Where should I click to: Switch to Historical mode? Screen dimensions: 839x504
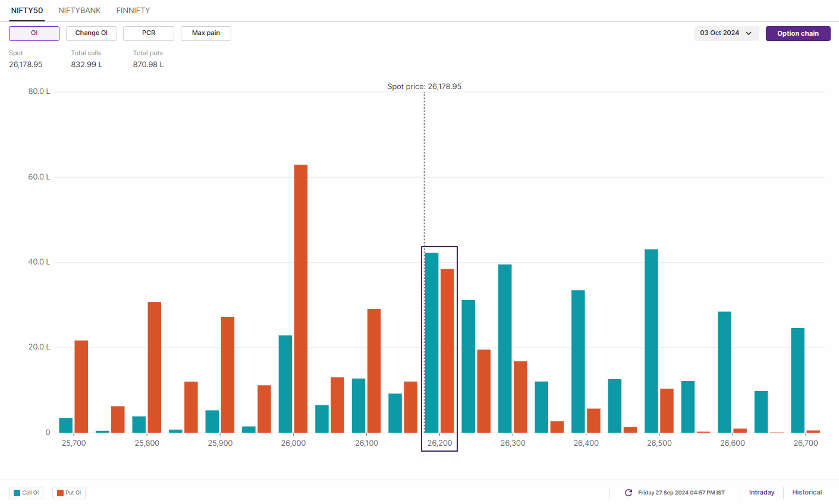point(807,493)
